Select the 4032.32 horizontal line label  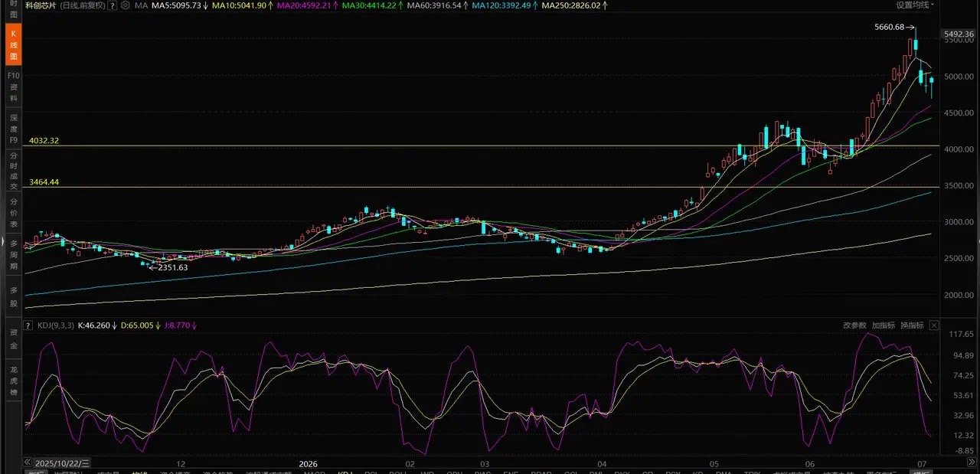pyautogui.click(x=44, y=141)
